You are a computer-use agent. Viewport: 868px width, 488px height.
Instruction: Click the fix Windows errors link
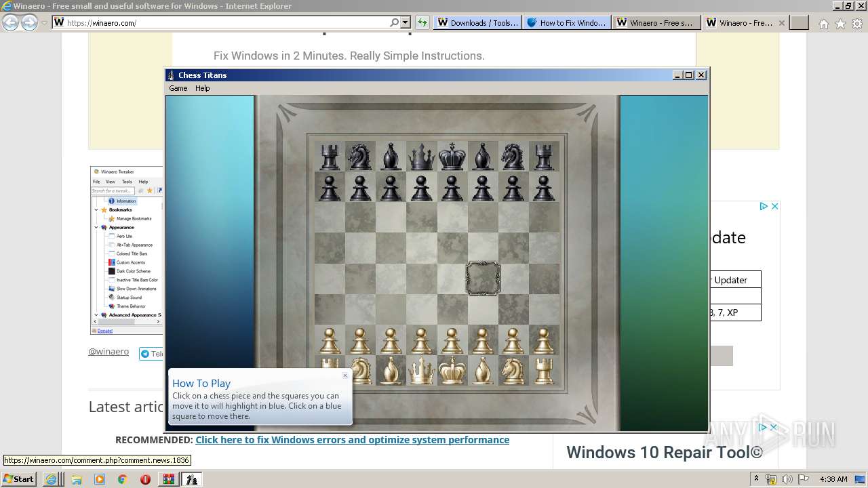click(x=352, y=440)
